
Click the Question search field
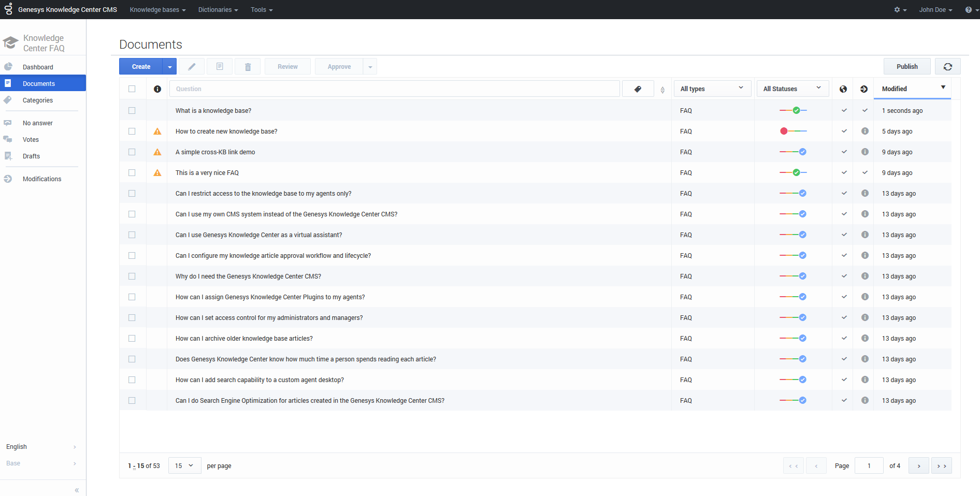point(394,89)
